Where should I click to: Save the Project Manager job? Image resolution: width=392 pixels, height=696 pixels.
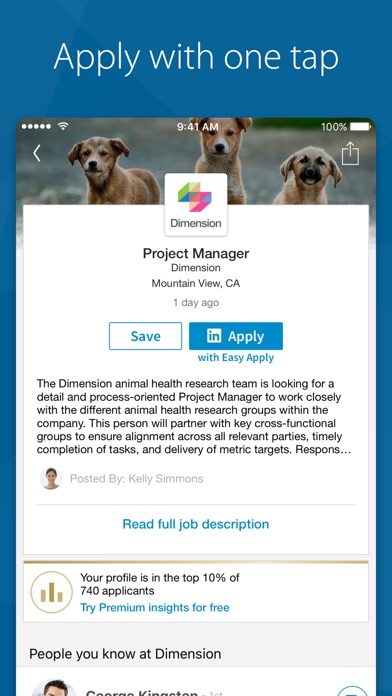pos(146,336)
